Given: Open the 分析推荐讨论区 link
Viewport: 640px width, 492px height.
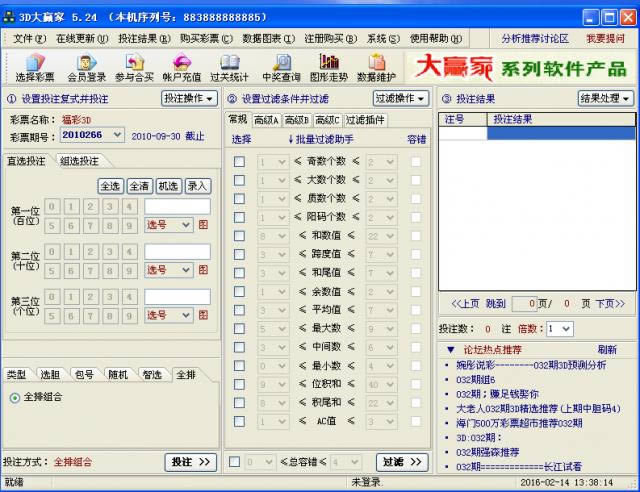Looking at the screenshot, I should [534, 38].
